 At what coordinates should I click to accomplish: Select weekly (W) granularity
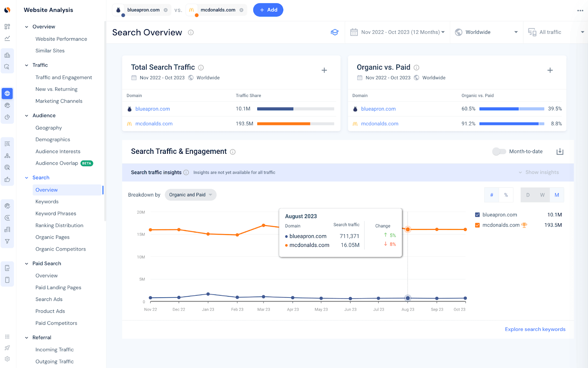[542, 195]
